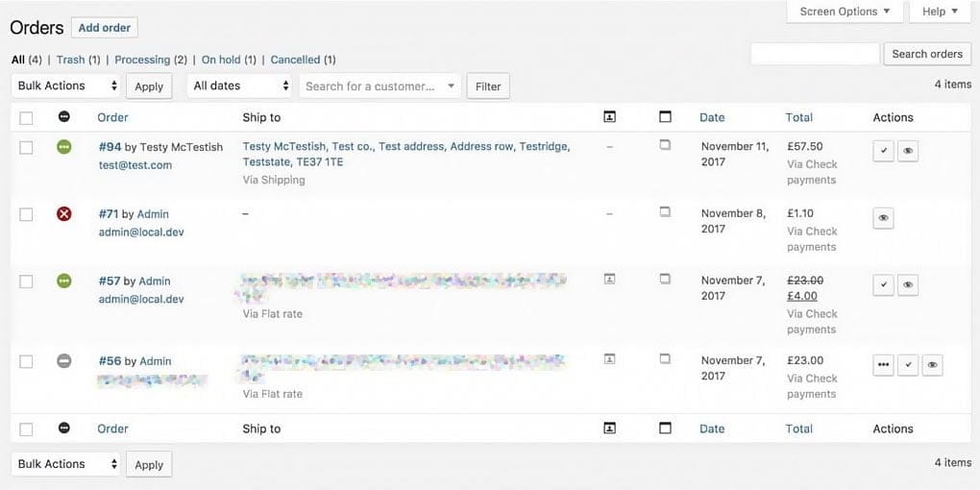Viewport: 980px width, 490px height.
Task: Click the search orders text field
Action: click(x=815, y=54)
